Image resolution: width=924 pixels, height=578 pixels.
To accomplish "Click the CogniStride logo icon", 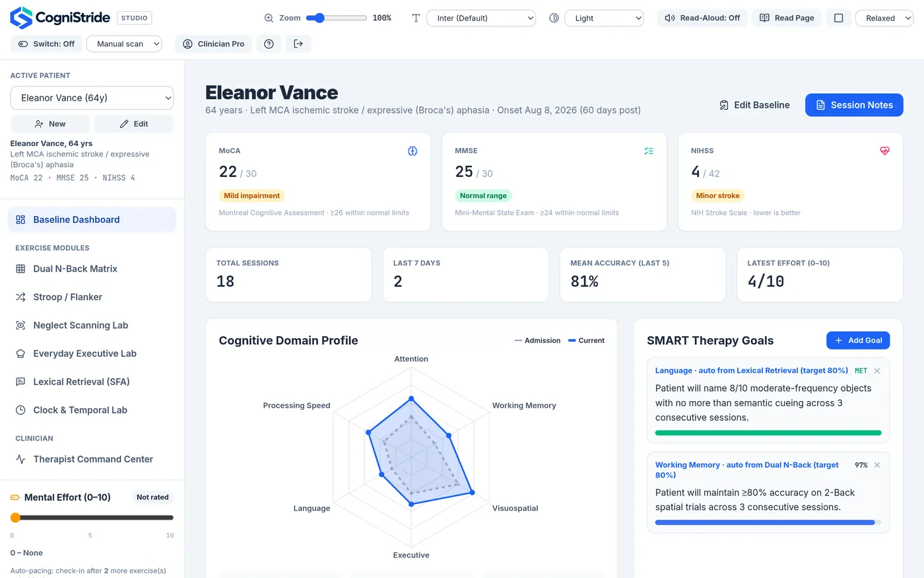I will click(x=21, y=18).
